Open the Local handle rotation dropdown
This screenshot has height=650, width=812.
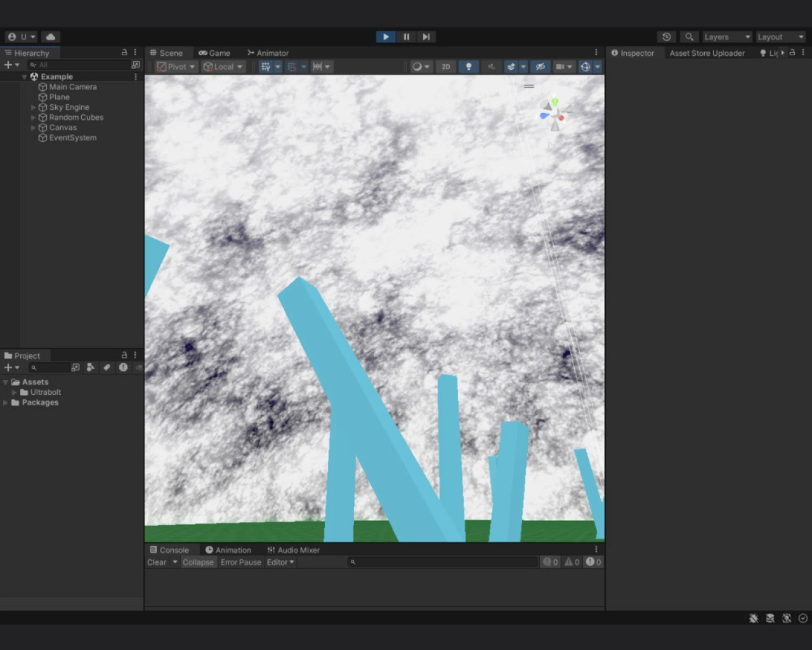[223, 67]
